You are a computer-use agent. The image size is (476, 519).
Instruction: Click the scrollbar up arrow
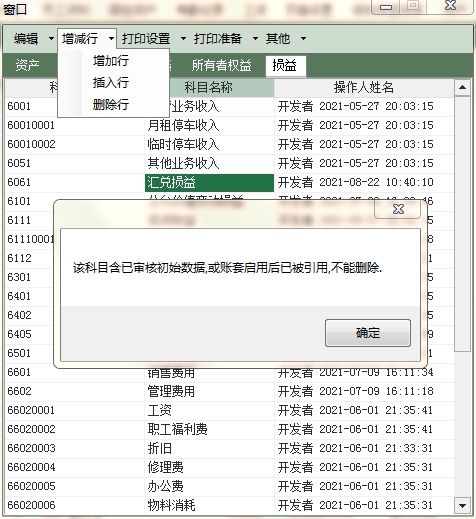pos(462,88)
